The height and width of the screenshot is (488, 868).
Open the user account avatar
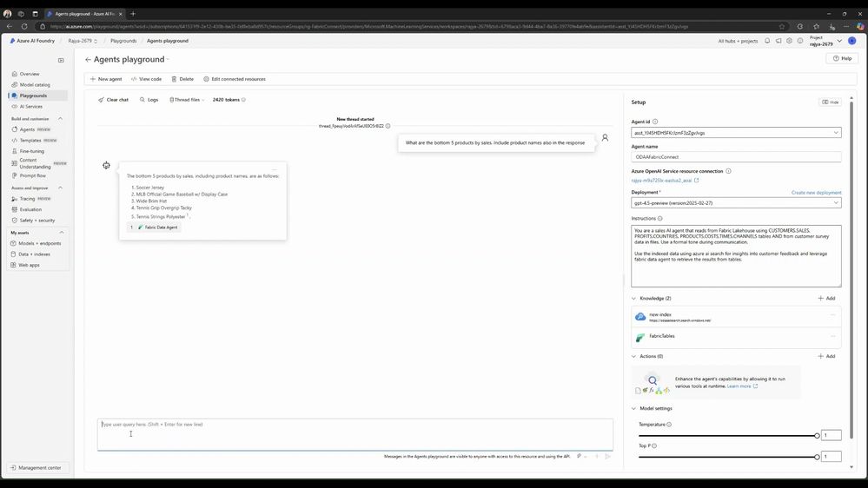coord(852,41)
